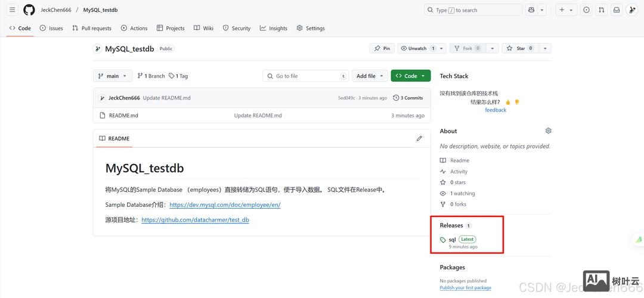Open the README.md file
The image size is (644, 298).
pyautogui.click(x=123, y=116)
